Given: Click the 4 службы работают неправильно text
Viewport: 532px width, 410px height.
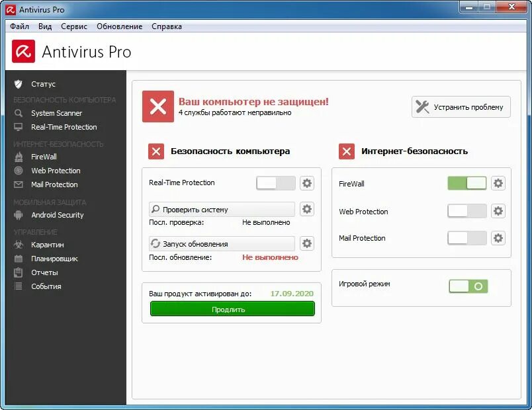Looking at the screenshot, I should tap(235, 112).
